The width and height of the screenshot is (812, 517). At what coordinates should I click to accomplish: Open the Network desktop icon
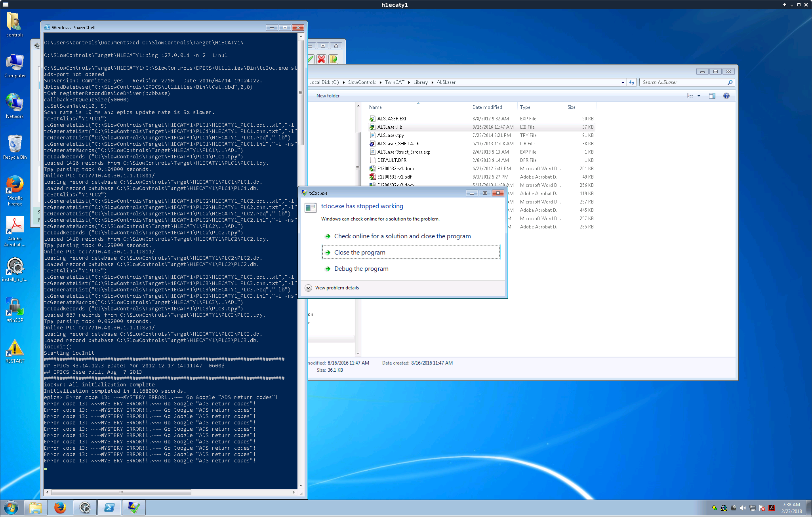[x=15, y=106]
